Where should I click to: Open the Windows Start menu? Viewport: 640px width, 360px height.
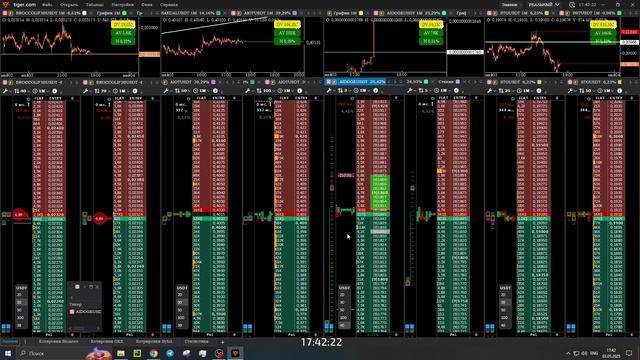[8, 353]
